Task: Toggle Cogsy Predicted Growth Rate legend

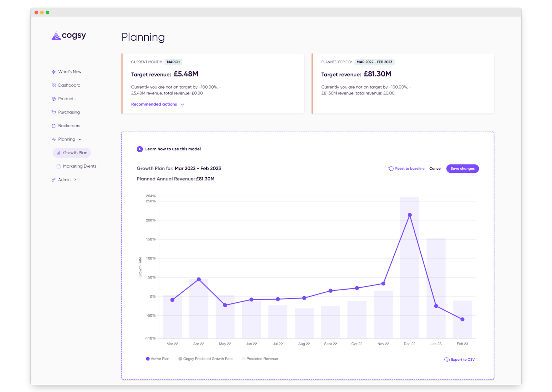Action: [x=205, y=359]
